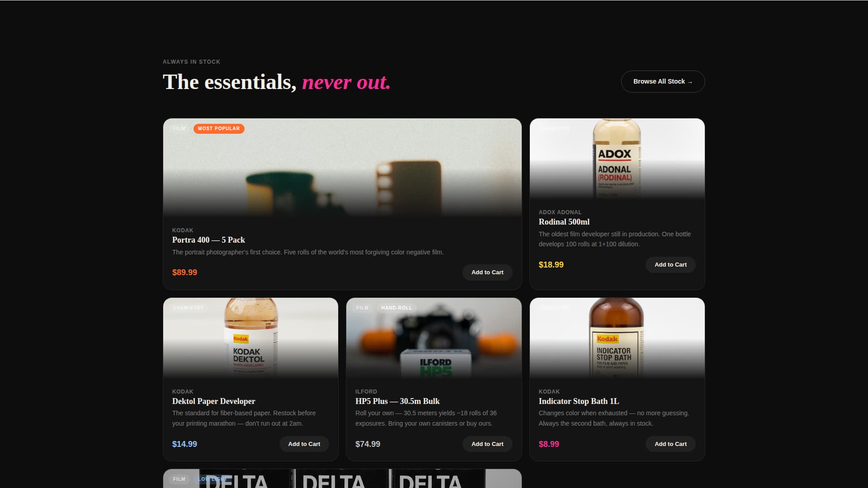Screen dimensions: 868x488
Task: Add Indicator Stop Bath 1L to cart
Action: 670,444
